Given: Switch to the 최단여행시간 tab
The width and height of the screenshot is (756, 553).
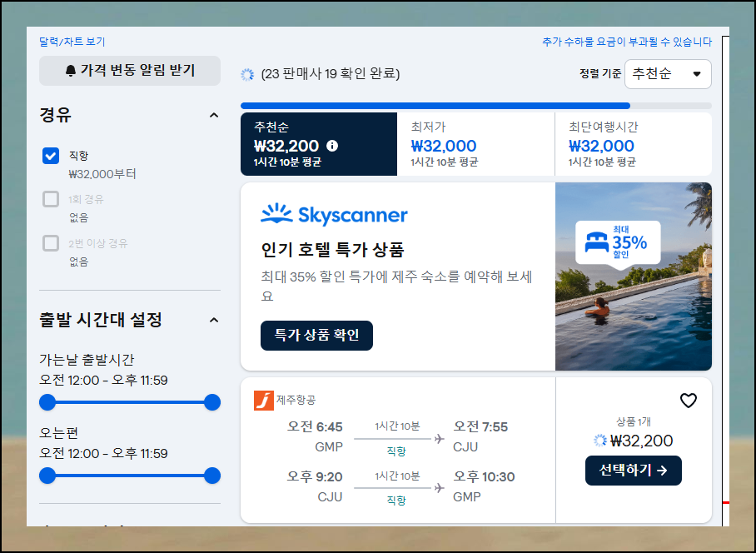Looking at the screenshot, I should pos(634,144).
